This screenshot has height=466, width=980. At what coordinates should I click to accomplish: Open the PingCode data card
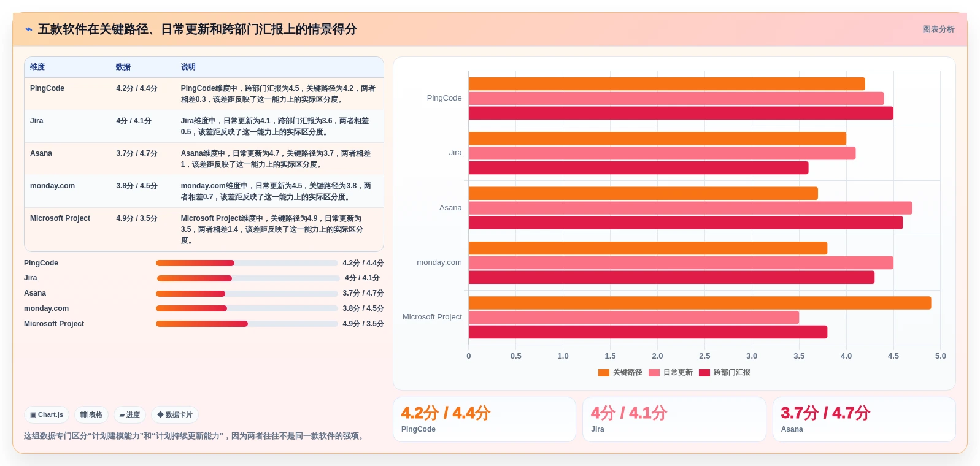484,419
